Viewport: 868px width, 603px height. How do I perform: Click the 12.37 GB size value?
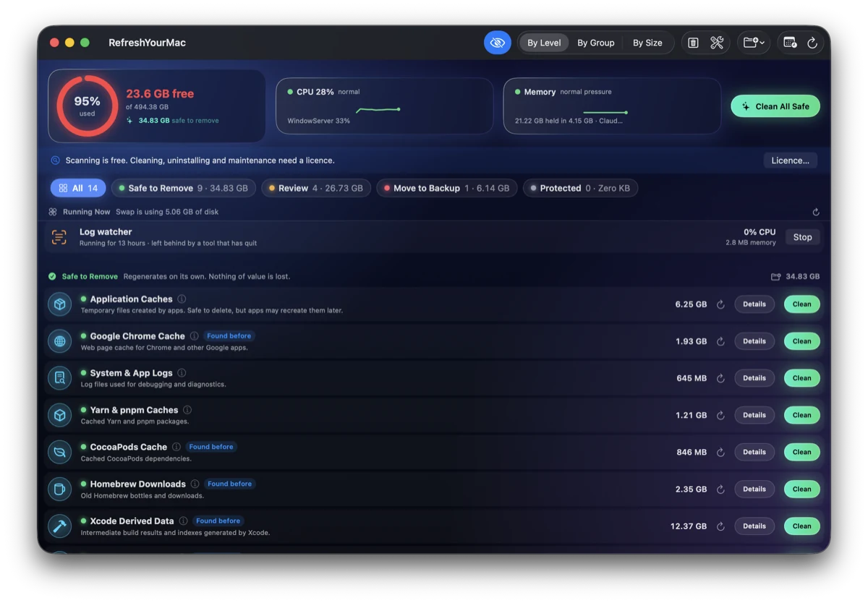tap(689, 526)
